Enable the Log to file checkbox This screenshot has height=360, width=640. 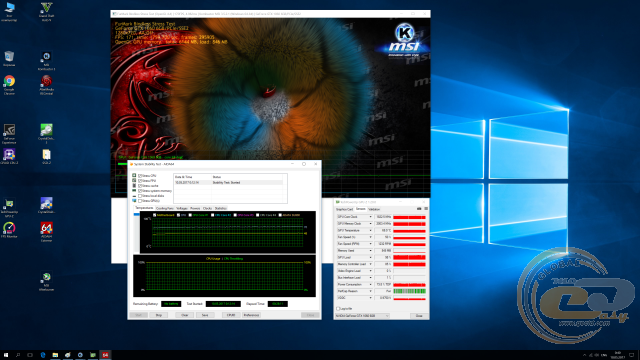tap(338, 309)
